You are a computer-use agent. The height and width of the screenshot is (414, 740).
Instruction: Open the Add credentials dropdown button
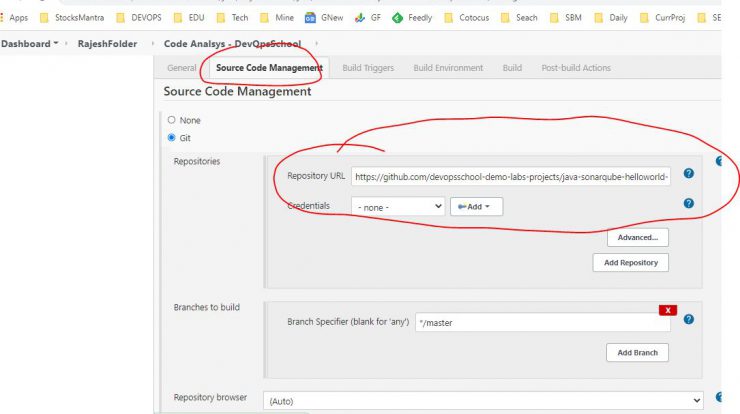click(476, 207)
